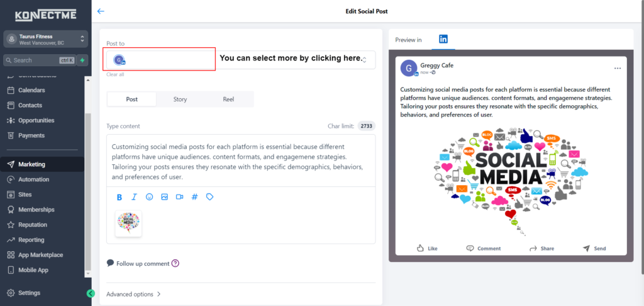Collapse the sidebar with green arrow button
The image size is (644, 306).
(91, 293)
